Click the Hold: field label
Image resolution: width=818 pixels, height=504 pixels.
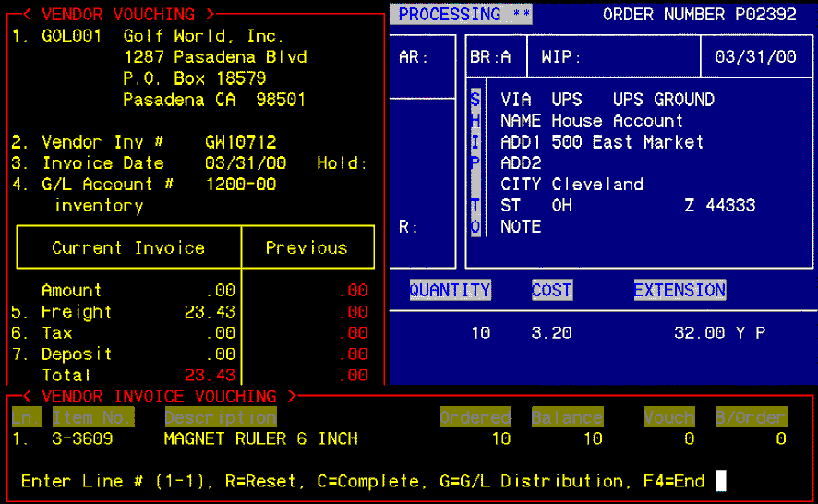tap(342, 163)
